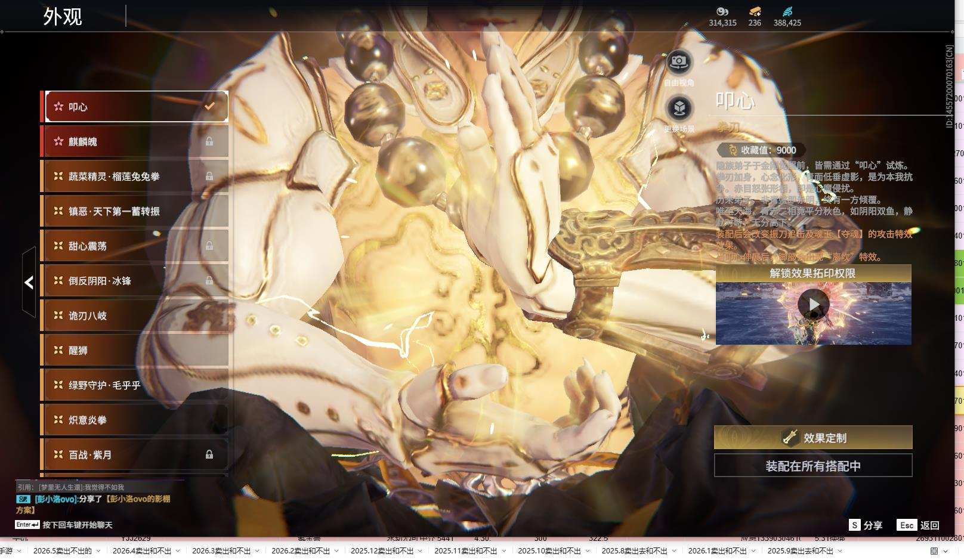Viewport: 964px width, 560px height.
Task: Play the effect preview video
Action: (814, 305)
